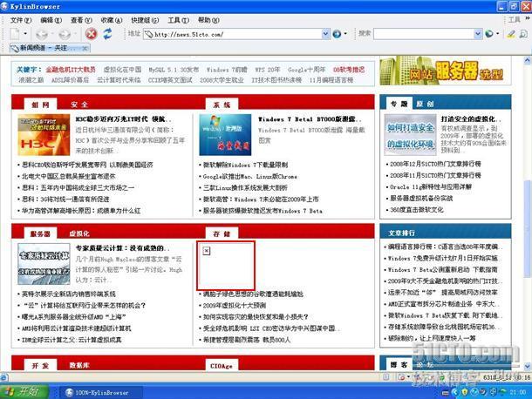Click the tray expand arrow icon
Viewport: 532px width, 399px height.
click(x=455, y=393)
